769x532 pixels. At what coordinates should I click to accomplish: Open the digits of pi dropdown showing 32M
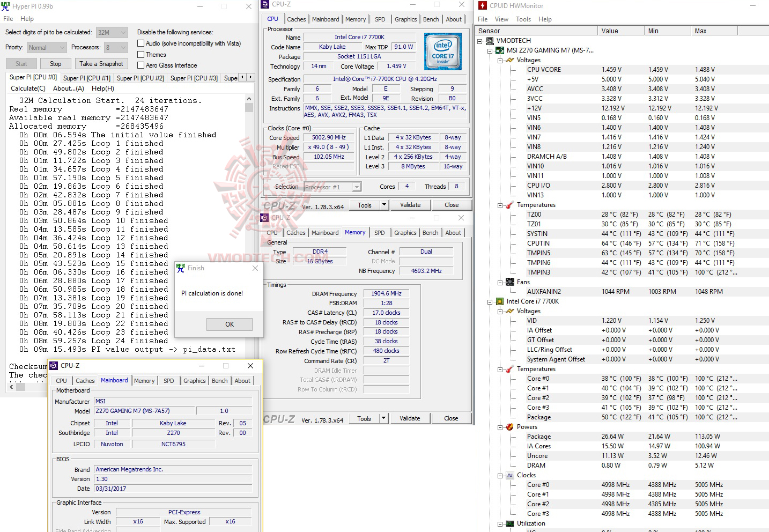122,32
